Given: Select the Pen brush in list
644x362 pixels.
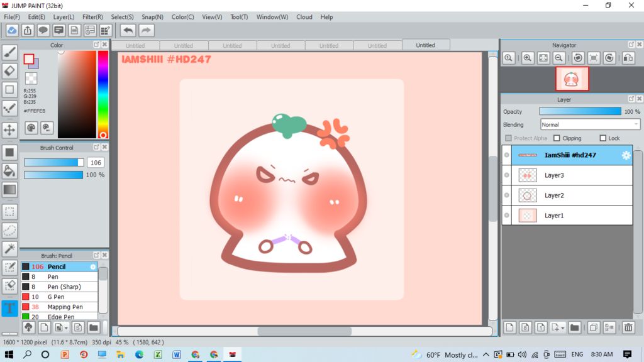Looking at the screenshot, I should [60, 277].
